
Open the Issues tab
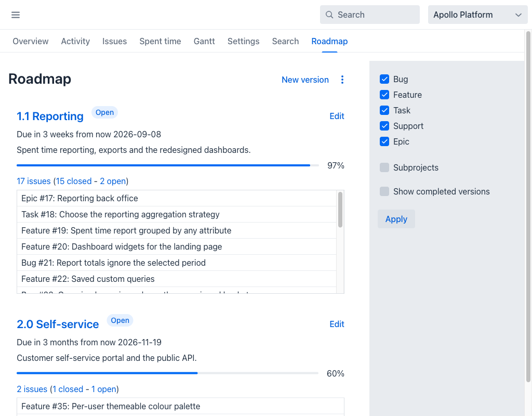click(x=114, y=41)
